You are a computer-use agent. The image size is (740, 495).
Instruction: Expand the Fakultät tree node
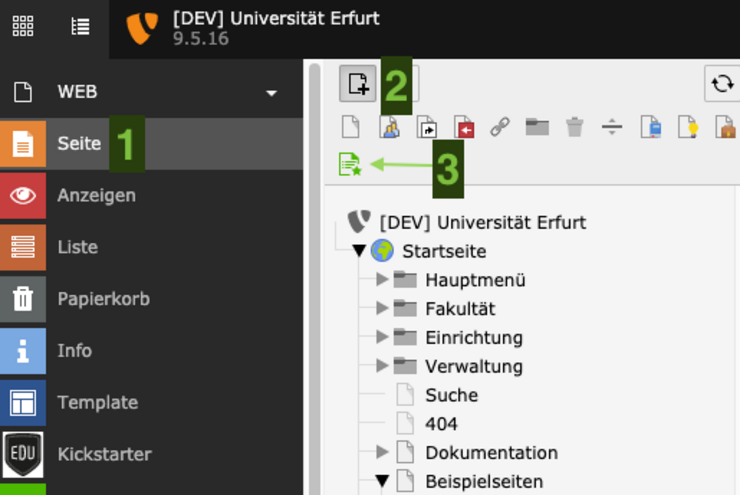pos(382,309)
